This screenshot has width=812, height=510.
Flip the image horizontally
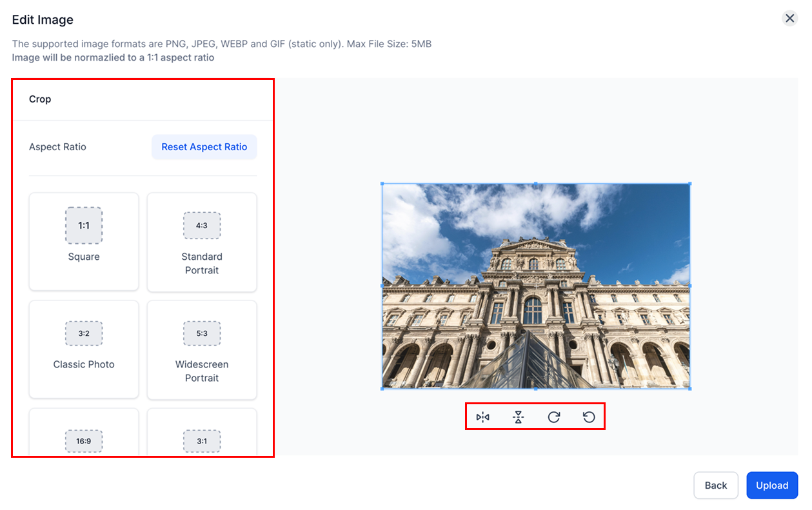(x=483, y=417)
